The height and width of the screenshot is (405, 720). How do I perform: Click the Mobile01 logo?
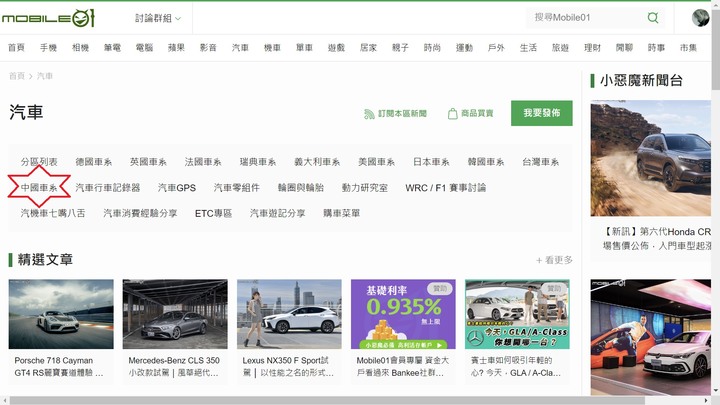pyautogui.click(x=48, y=18)
